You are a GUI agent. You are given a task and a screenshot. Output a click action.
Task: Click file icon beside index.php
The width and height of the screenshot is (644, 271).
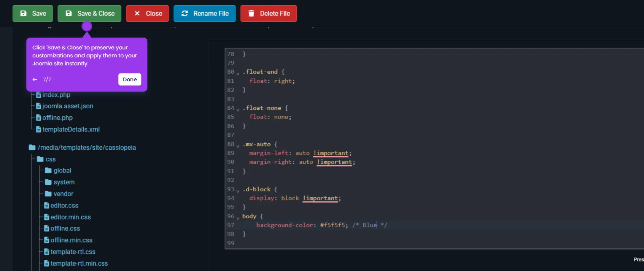pos(38,95)
